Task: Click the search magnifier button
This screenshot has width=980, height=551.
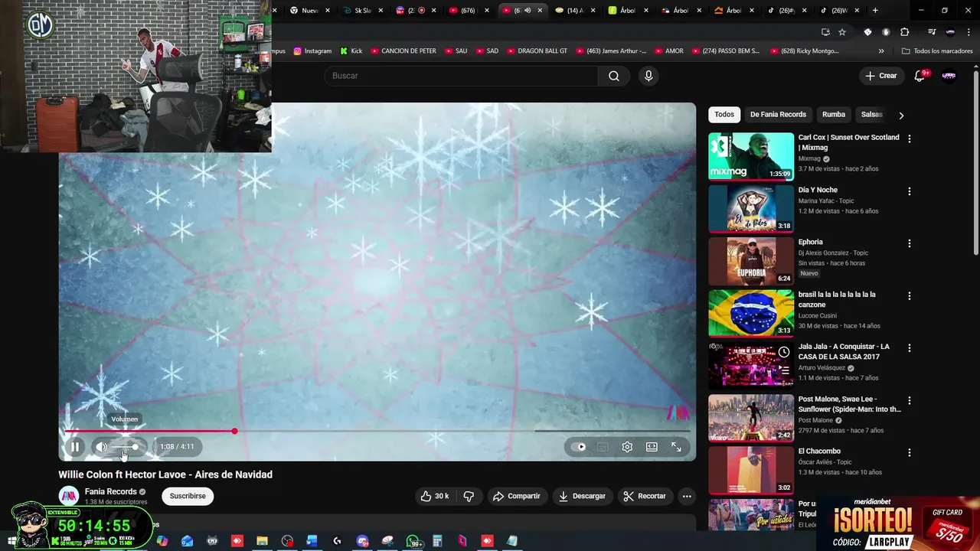Action: click(614, 76)
